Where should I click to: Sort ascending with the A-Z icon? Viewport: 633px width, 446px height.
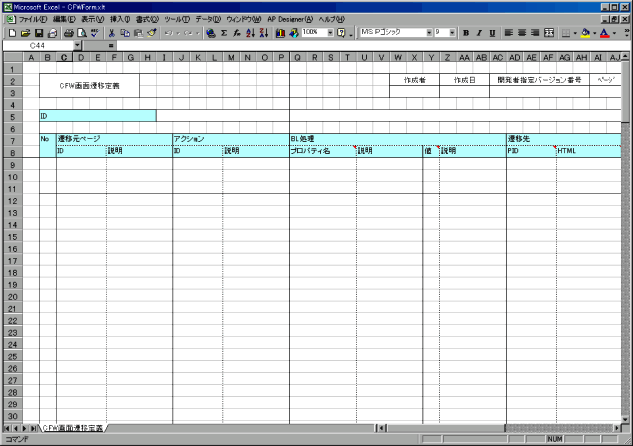tap(251, 33)
